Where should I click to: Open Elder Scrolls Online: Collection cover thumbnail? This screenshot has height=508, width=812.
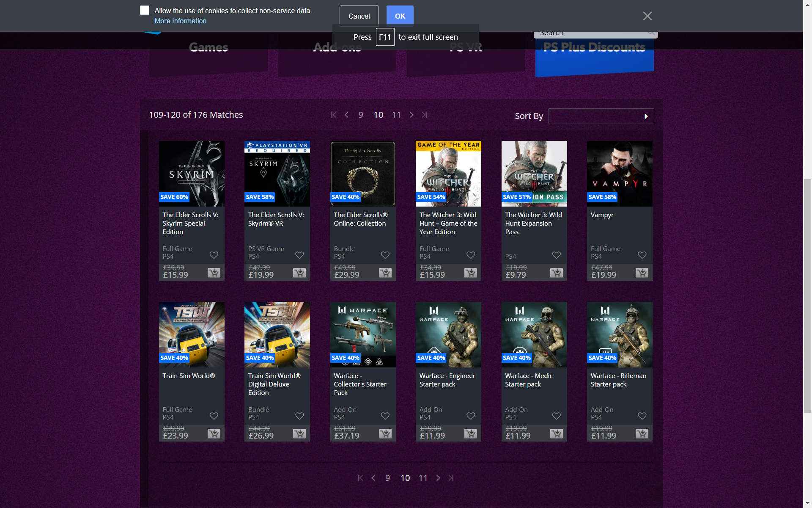click(363, 174)
